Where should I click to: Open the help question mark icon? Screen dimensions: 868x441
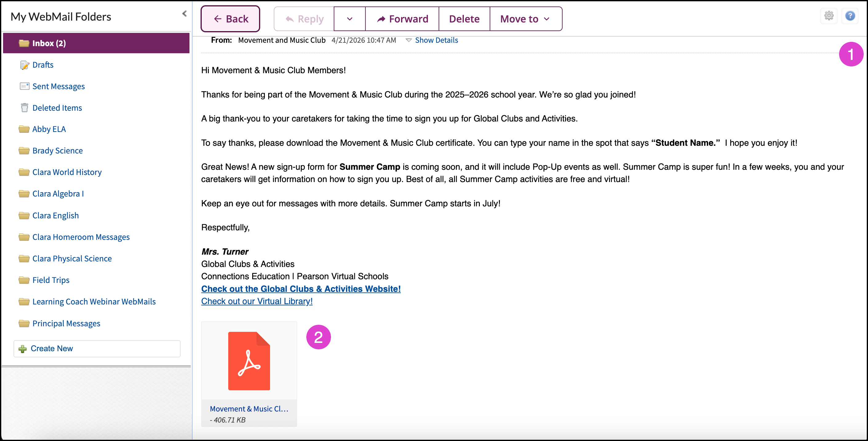850,15
